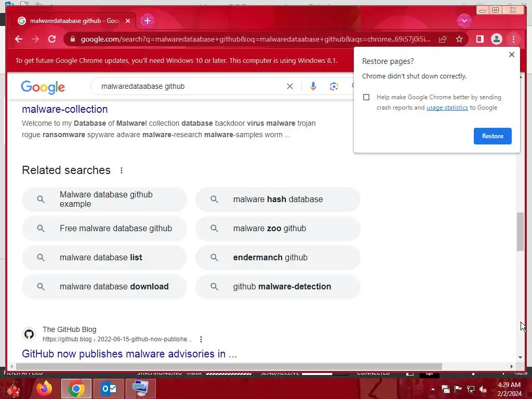Close the malwaredataabase github tab
Image resolution: width=532 pixels, height=399 pixels.
(128, 21)
